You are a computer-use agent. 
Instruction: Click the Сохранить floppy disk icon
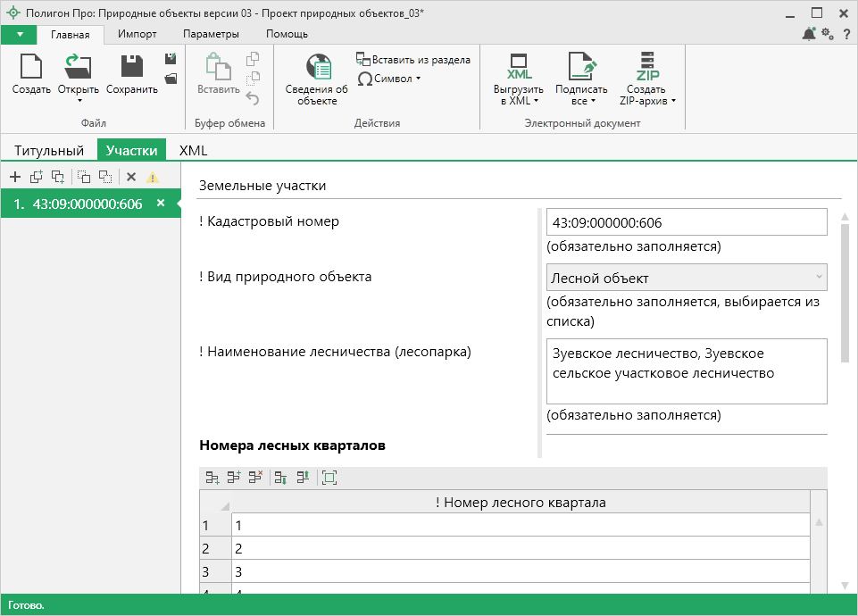click(x=131, y=68)
